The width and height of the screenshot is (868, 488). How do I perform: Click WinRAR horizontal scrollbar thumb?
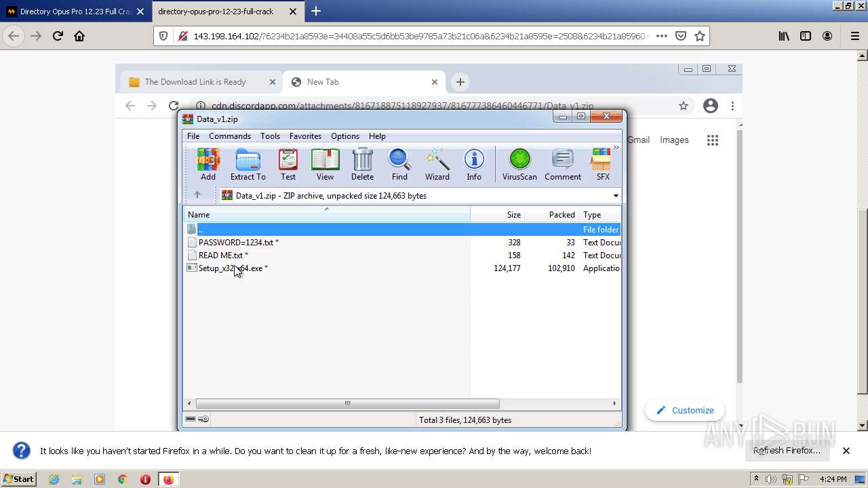click(x=347, y=403)
